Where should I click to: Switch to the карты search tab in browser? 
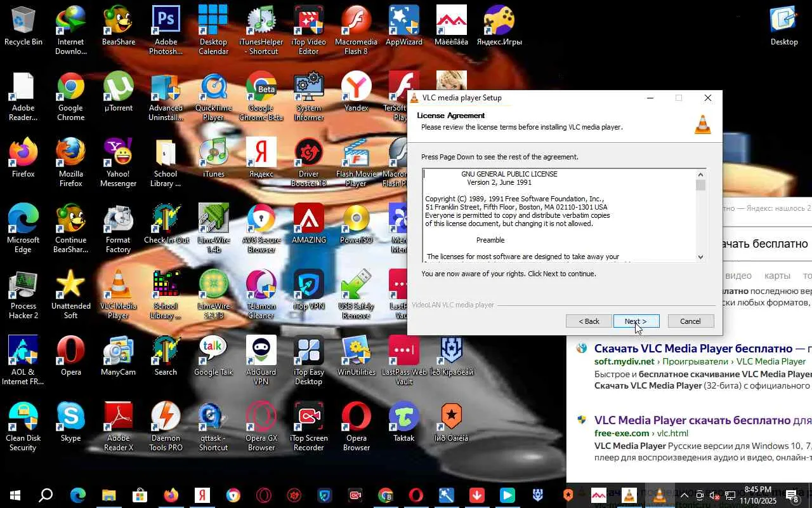click(777, 276)
